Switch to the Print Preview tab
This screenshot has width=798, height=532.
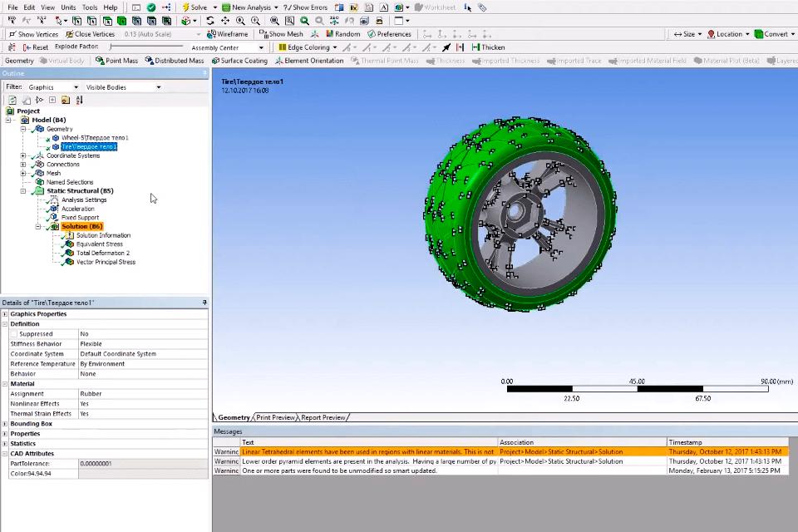(275, 417)
